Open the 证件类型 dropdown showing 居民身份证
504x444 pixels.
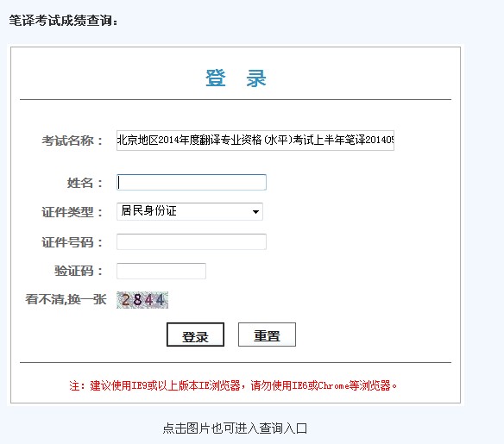point(190,211)
